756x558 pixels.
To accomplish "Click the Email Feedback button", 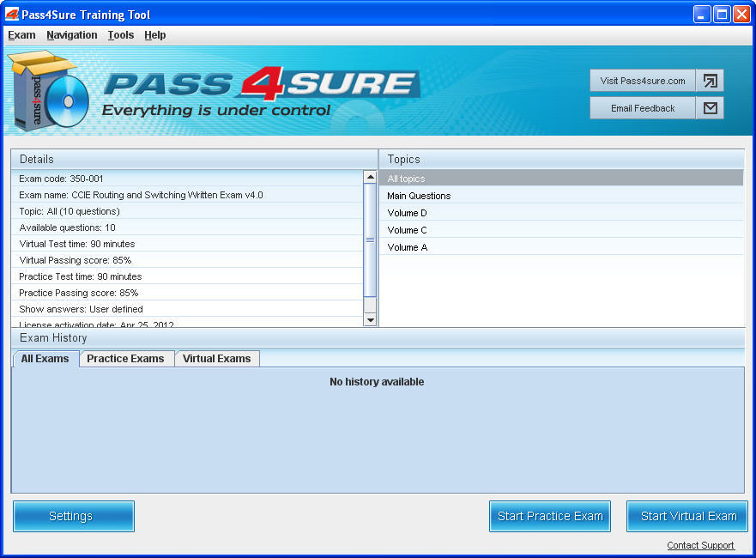I will click(x=643, y=108).
